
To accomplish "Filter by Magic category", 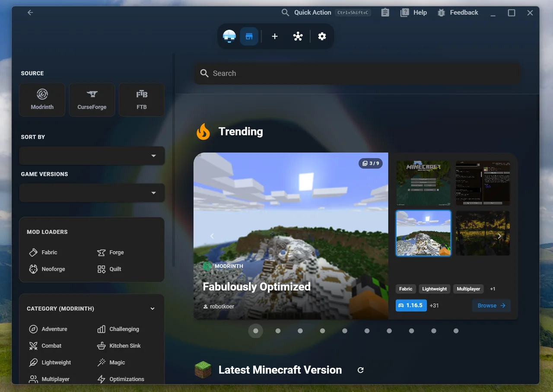I will (111, 363).
